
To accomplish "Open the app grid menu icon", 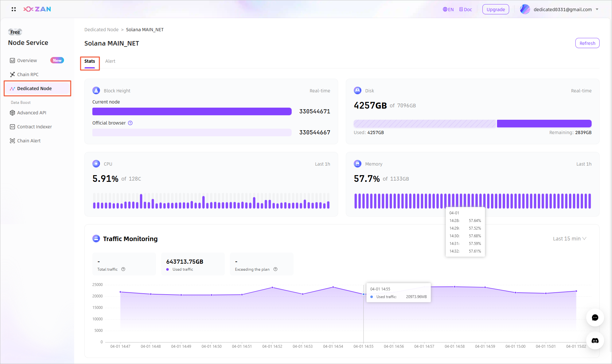I will (14, 9).
